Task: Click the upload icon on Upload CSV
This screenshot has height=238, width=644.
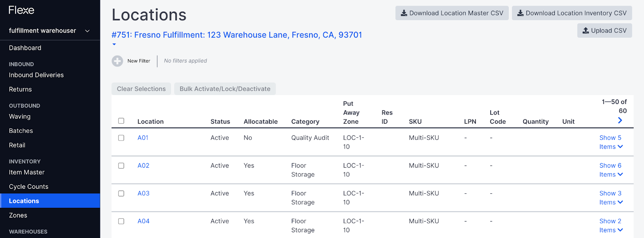Action: (x=586, y=30)
